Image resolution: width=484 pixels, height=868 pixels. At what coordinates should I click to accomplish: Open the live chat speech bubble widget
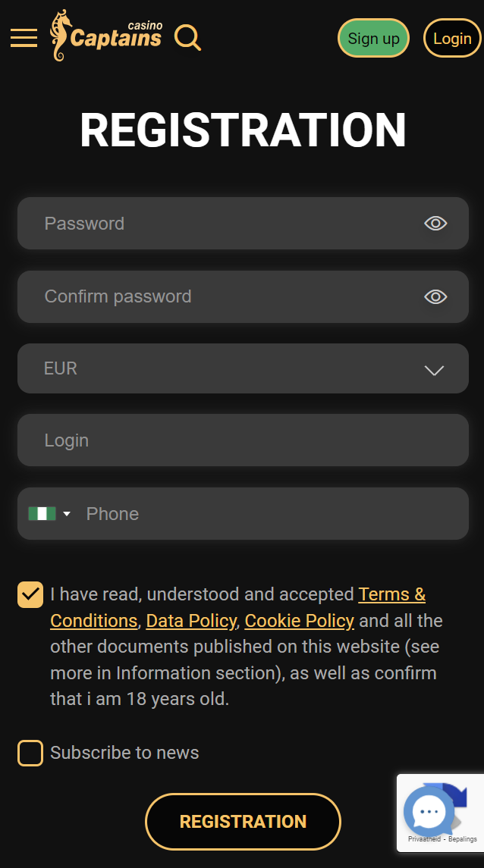tap(429, 811)
